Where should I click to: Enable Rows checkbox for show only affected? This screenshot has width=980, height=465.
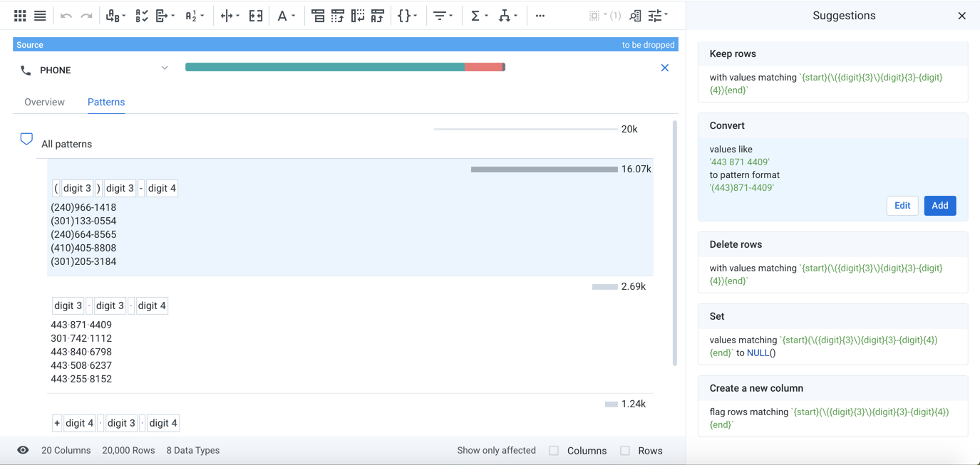click(625, 451)
